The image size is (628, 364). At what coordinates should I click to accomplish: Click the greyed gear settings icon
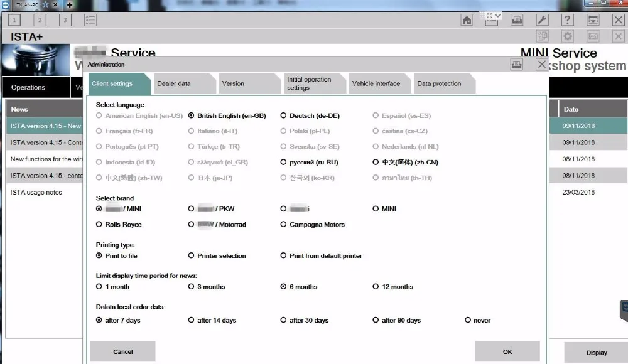pos(568,36)
